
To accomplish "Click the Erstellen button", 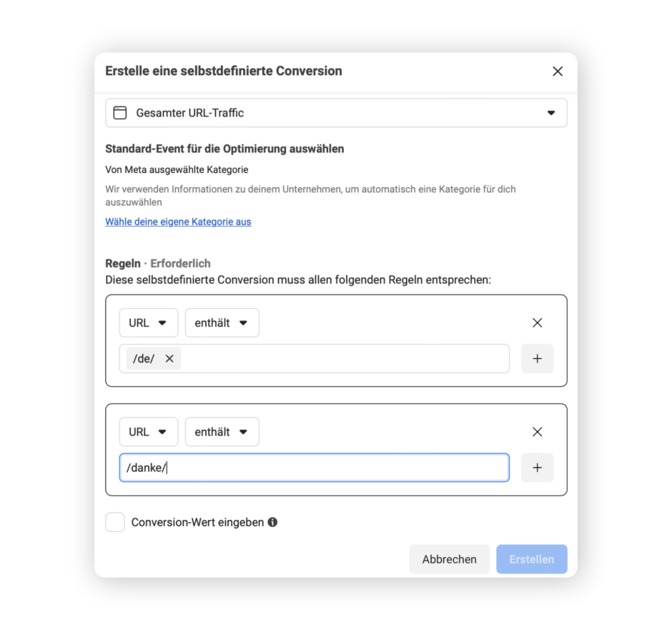I will click(x=531, y=559).
